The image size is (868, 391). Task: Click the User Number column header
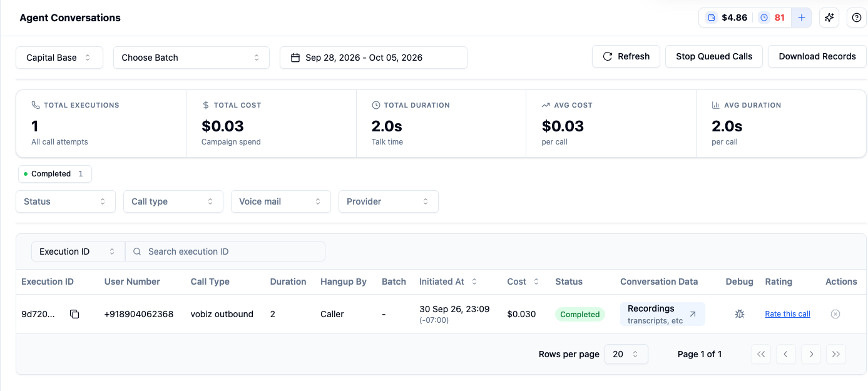pos(133,282)
